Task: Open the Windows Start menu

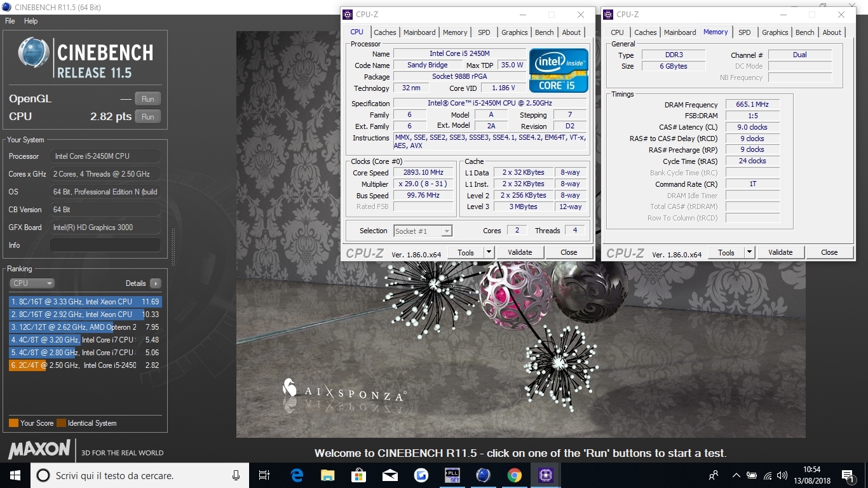Action: [15, 475]
